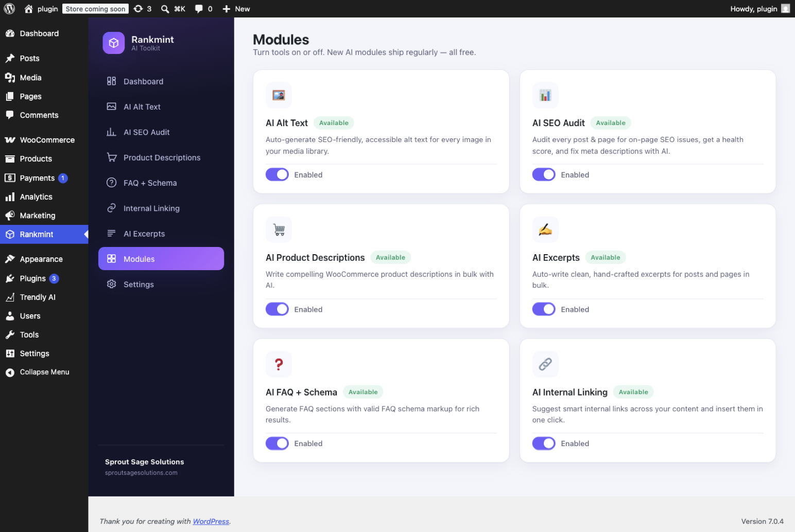Screen dimensions: 795x532
Task: Click the Modules page heading
Action: click(x=281, y=40)
